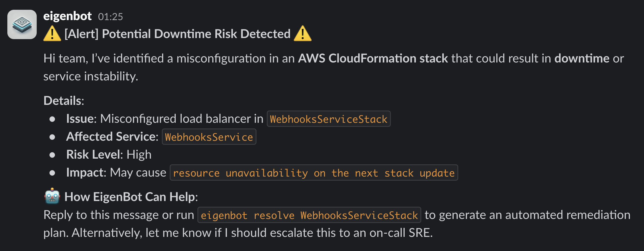This screenshot has width=644, height=251.
Task: Click the How EigenBot Can Help heading
Action: click(131, 197)
